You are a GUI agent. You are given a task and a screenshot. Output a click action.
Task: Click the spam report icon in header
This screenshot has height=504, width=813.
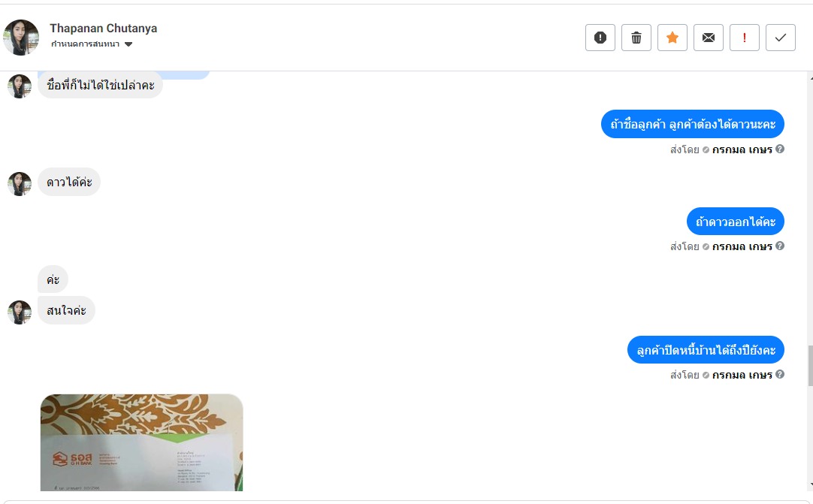click(x=600, y=38)
